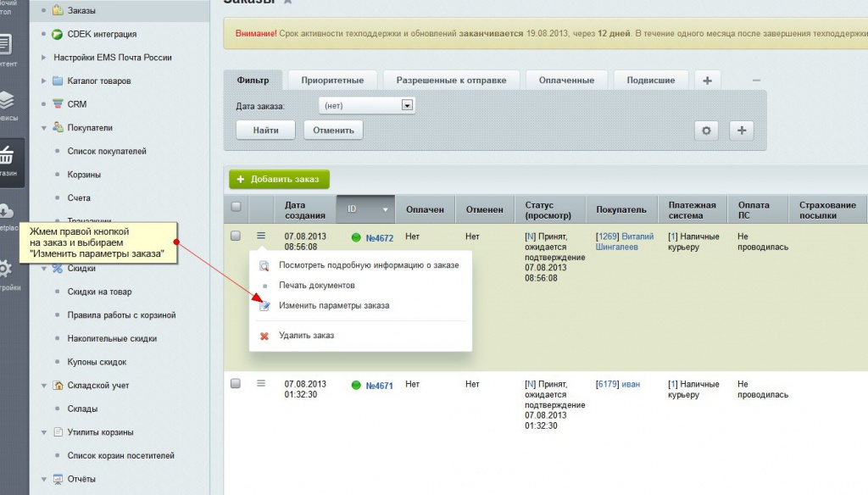Click the magnifier icon for order details
Screen dimensions: 868x495
click(264, 265)
